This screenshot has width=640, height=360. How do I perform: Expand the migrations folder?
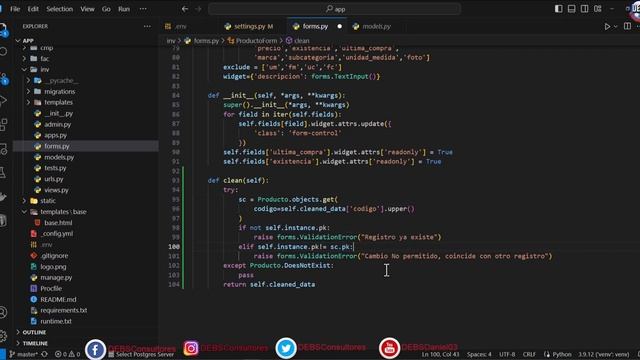point(60,92)
